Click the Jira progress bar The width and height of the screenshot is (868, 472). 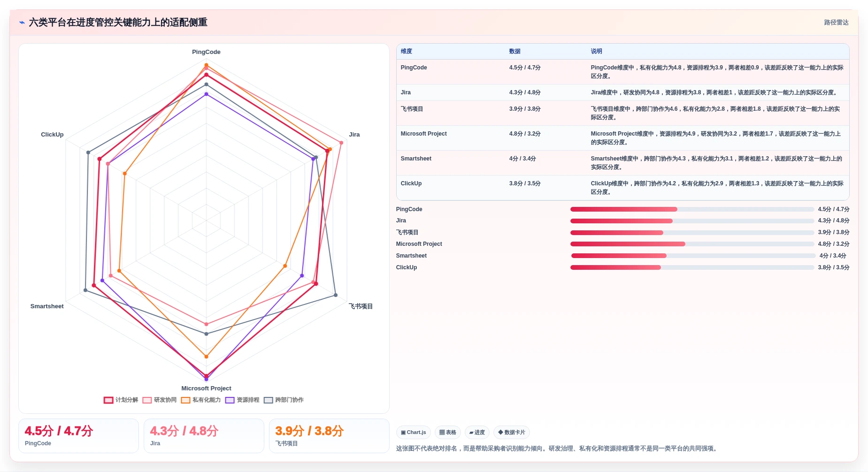(692, 221)
